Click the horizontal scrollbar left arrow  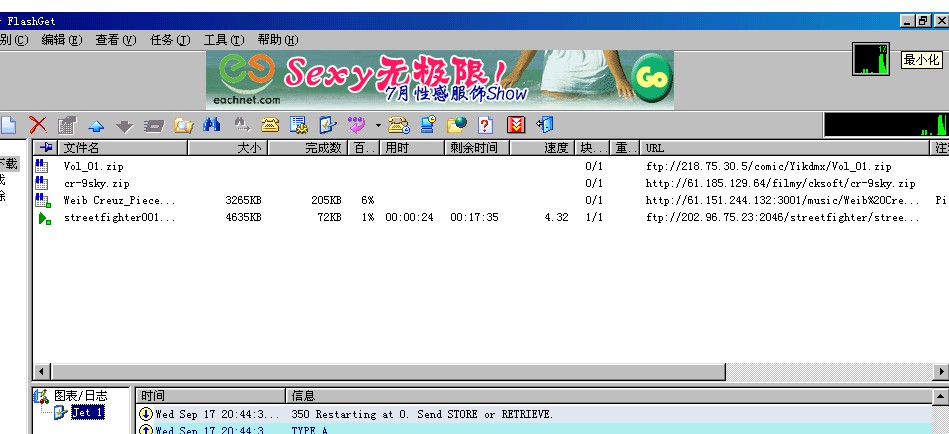pos(41,371)
